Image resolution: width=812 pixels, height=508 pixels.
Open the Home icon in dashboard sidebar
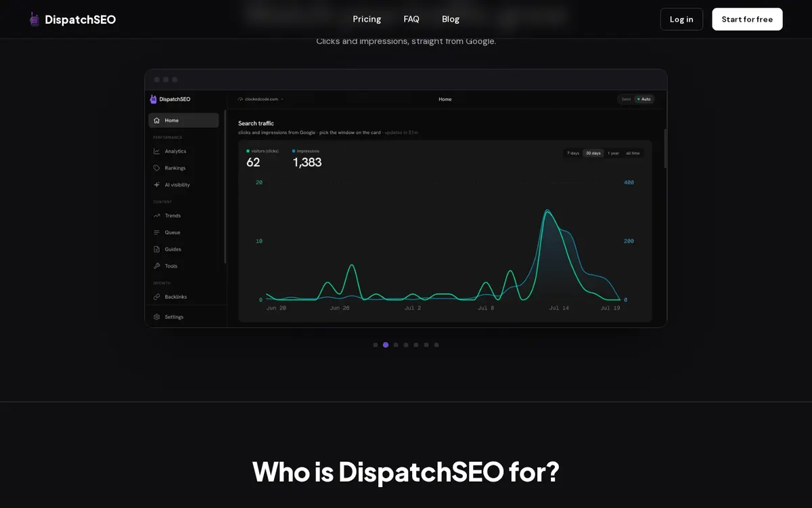(x=157, y=121)
